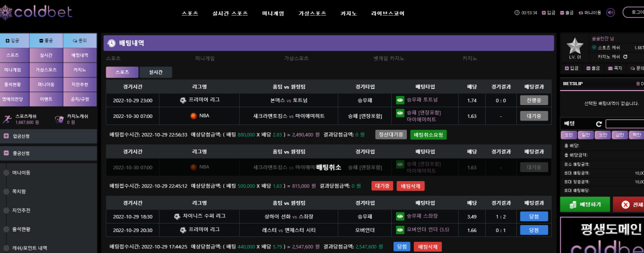Open 배팅내역 in sidebar grid

79,55
